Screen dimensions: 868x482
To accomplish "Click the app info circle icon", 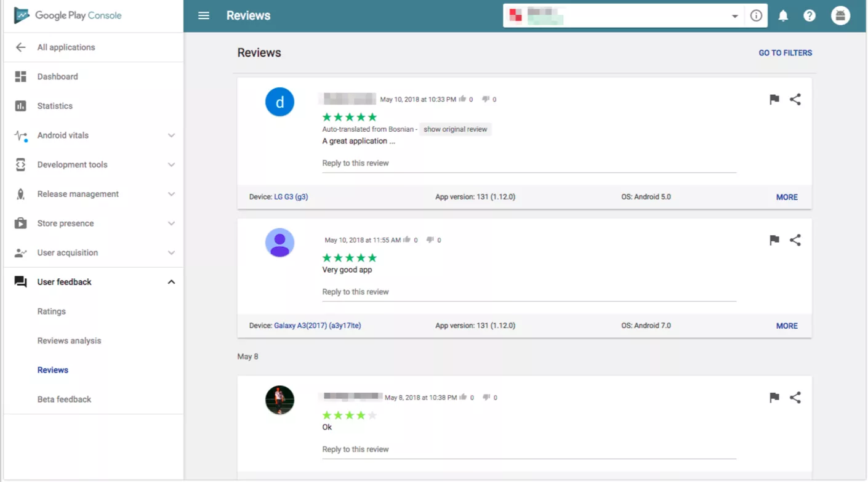I will click(x=756, y=16).
